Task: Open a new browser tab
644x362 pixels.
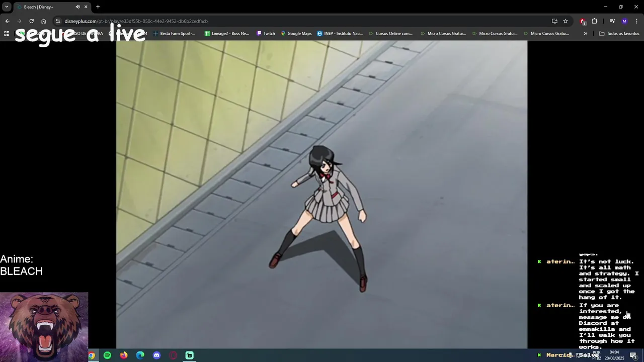Action: (x=98, y=7)
